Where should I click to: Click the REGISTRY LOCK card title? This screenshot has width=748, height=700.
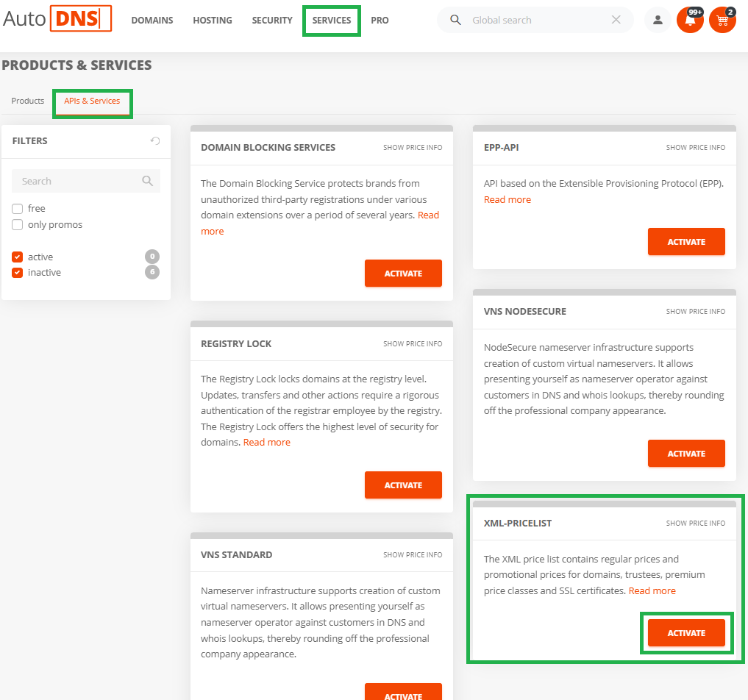236,344
